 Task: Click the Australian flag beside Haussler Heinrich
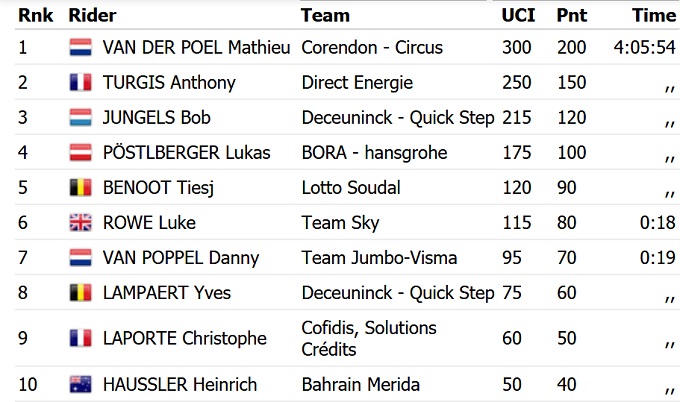[80, 385]
